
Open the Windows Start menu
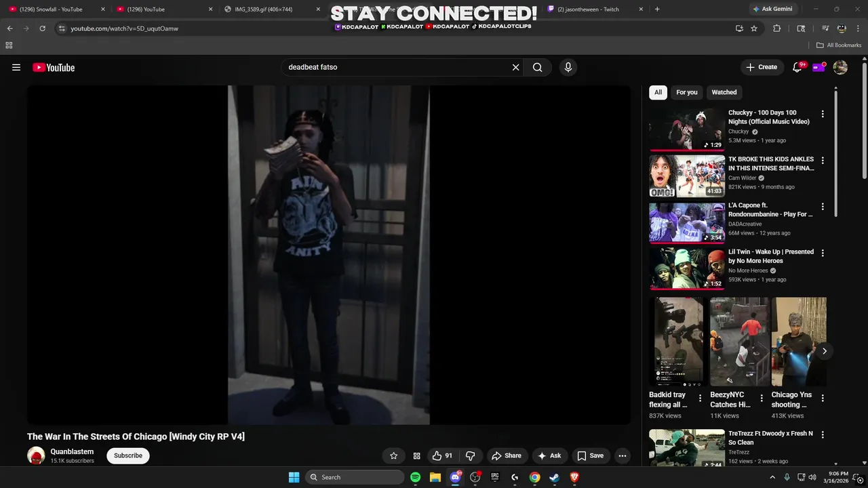pos(294,477)
